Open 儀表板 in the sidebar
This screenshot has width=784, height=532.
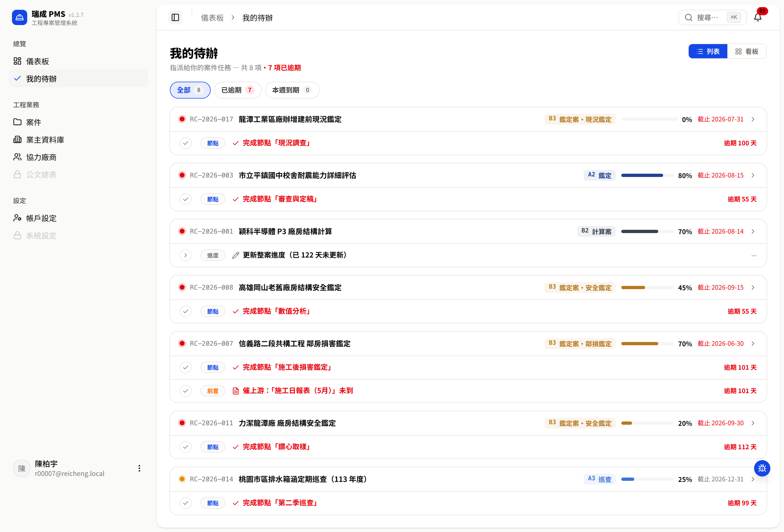(78, 61)
